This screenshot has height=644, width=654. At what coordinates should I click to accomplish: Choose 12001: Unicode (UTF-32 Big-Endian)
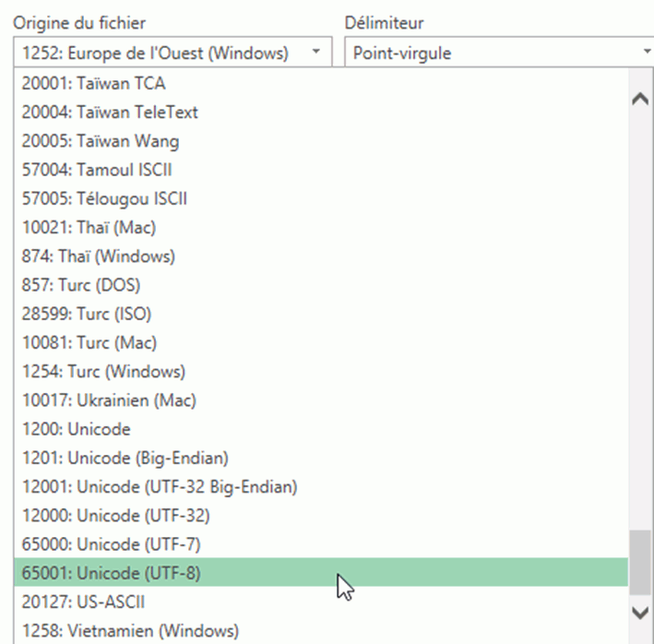click(159, 486)
